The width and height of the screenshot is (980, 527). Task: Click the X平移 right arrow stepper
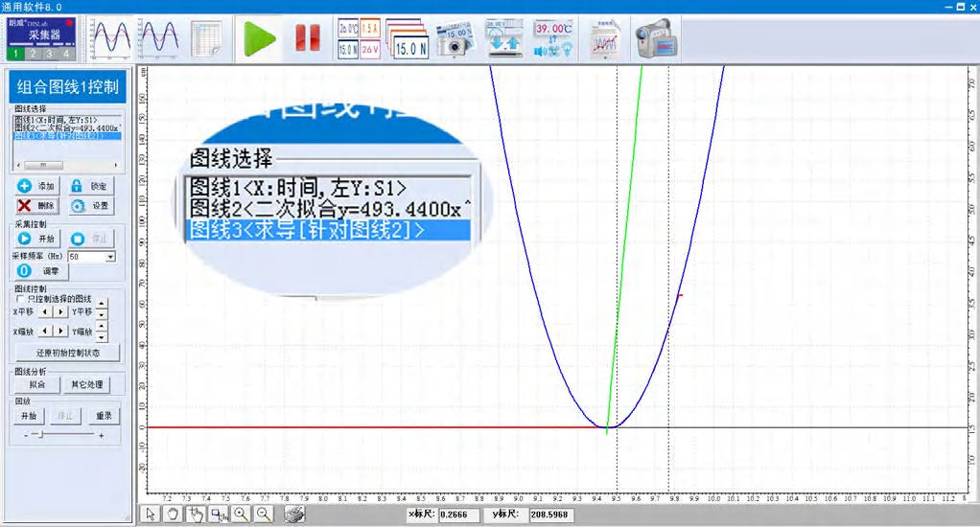pos(62,311)
